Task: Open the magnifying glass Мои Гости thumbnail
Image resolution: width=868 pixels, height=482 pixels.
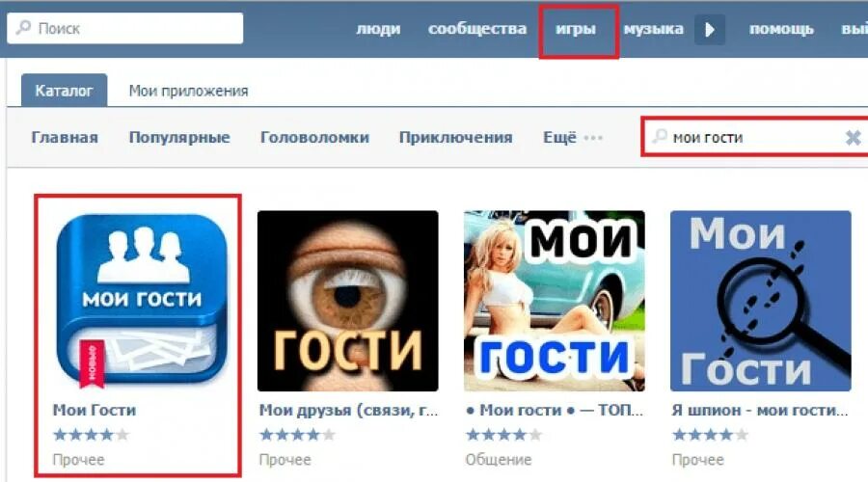Action: pyautogui.click(x=761, y=301)
